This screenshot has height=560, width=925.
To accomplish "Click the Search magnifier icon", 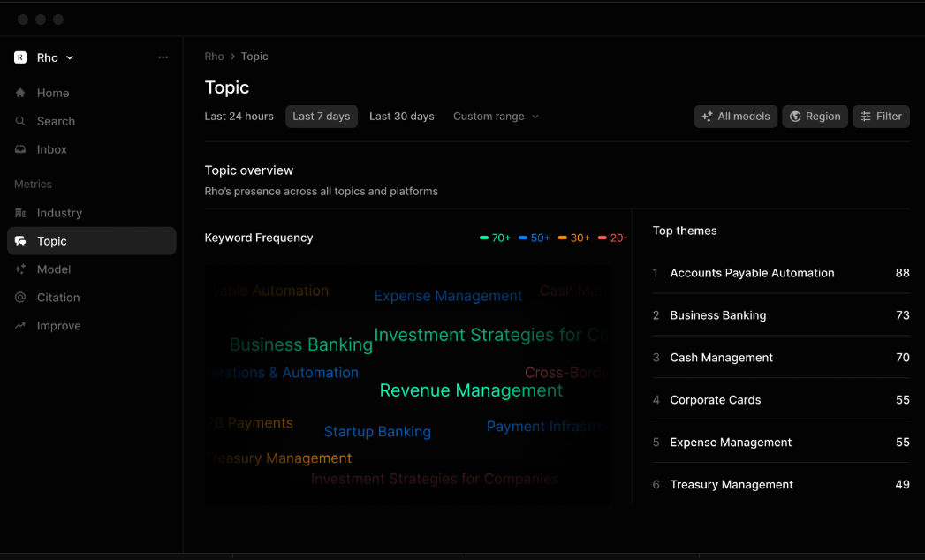I will point(20,121).
